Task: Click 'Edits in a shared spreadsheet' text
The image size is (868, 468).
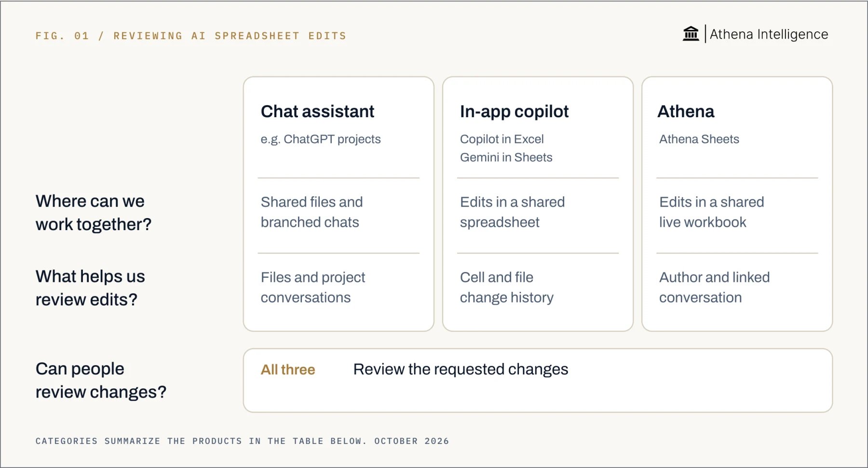Action: 512,212
